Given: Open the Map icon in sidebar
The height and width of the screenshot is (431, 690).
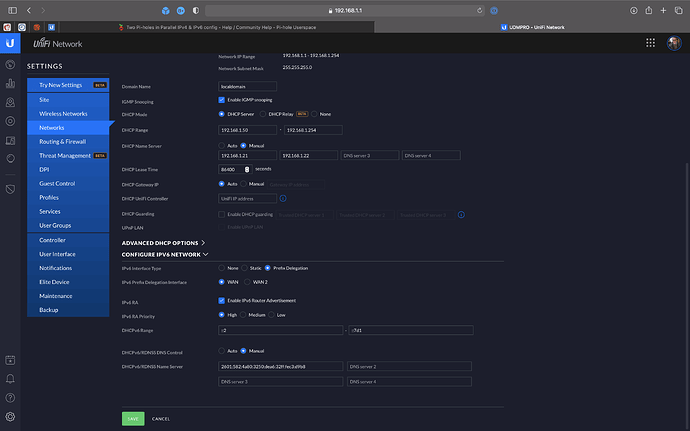Looking at the screenshot, I should pos(10,102).
